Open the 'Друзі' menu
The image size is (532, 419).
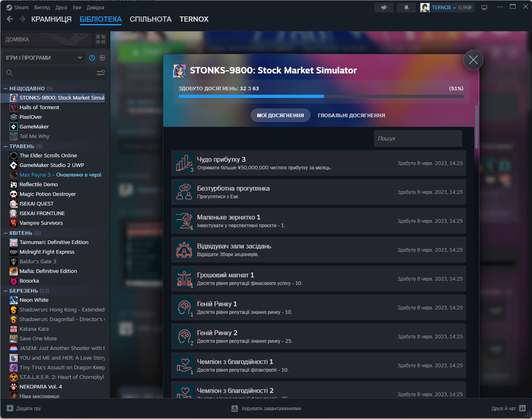61,7
